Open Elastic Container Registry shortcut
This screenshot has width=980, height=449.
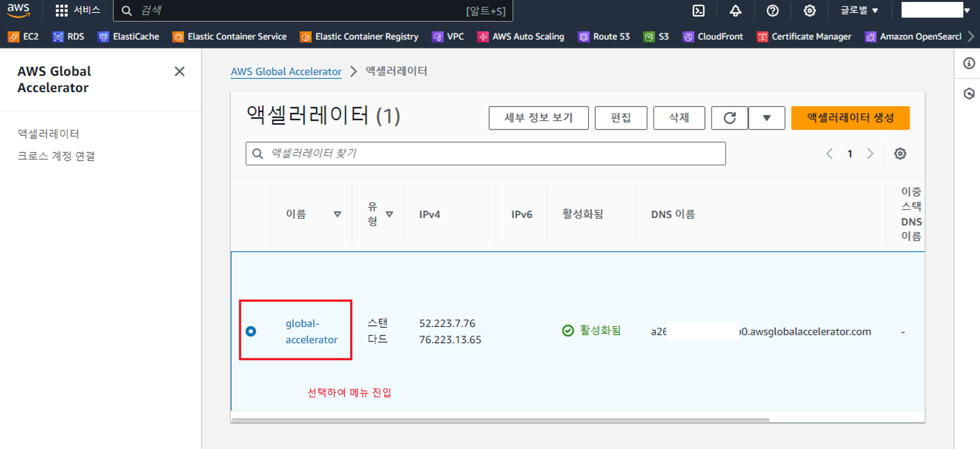[359, 37]
